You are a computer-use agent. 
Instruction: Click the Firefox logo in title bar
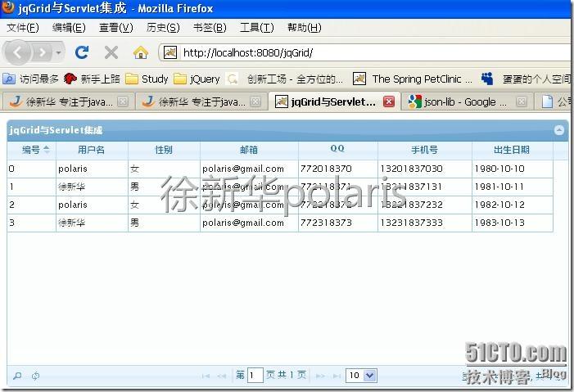pos(8,7)
